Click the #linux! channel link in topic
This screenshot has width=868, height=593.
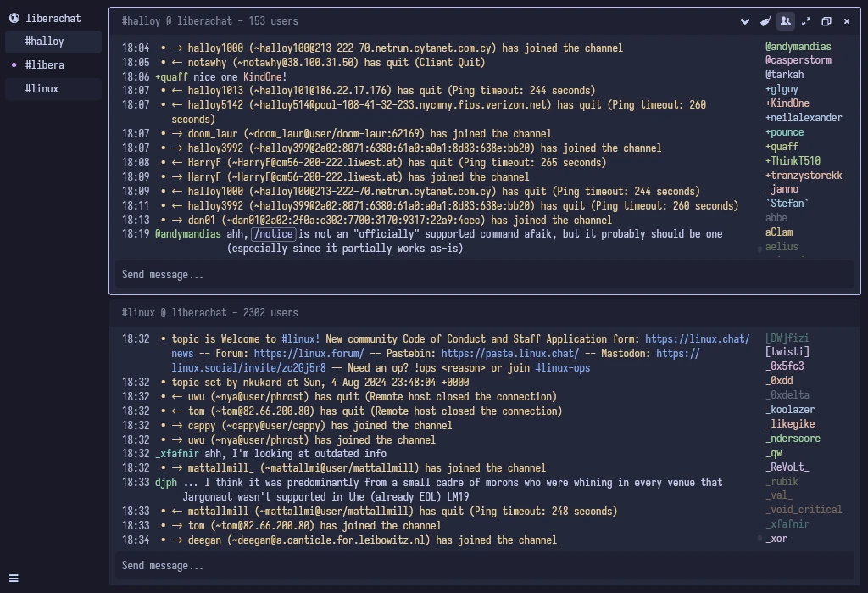point(301,338)
